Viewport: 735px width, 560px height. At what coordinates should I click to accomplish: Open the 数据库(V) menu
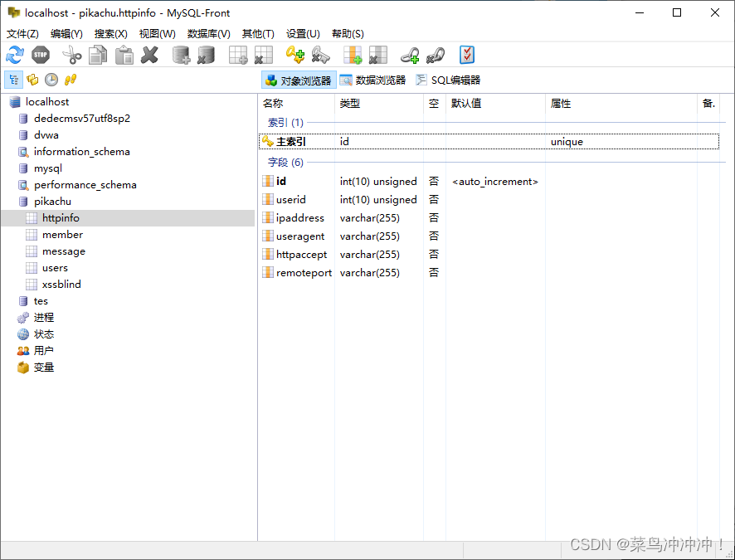(208, 34)
